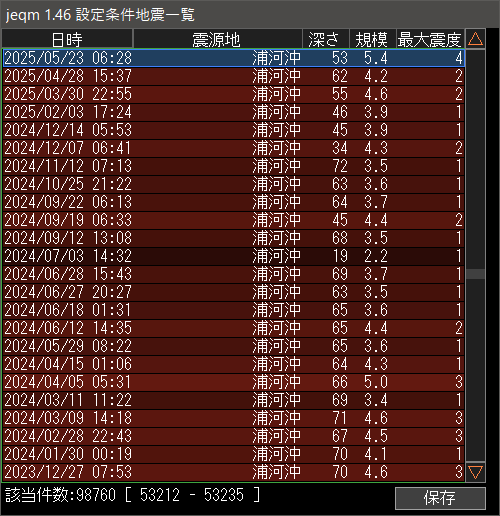Click the 深さ column header
Screen dimensions: 500x516
coord(325,39)
